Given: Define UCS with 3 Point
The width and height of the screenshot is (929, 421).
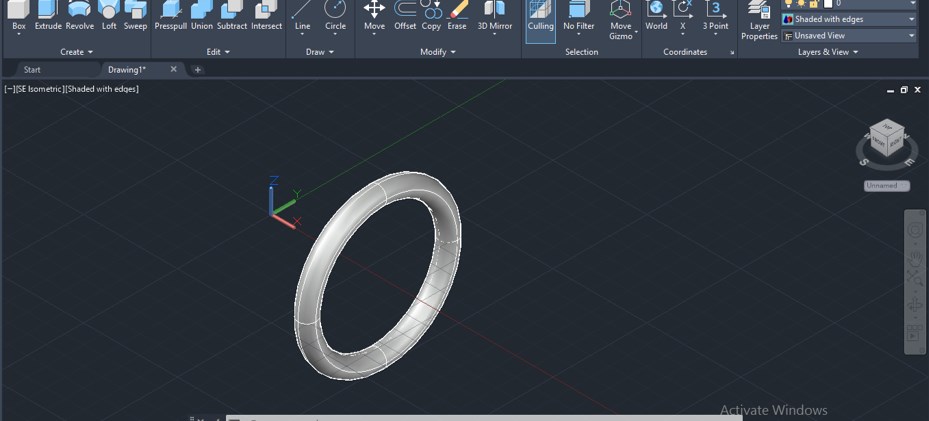Looking at the screenshot, I should [x=715, y=13].
